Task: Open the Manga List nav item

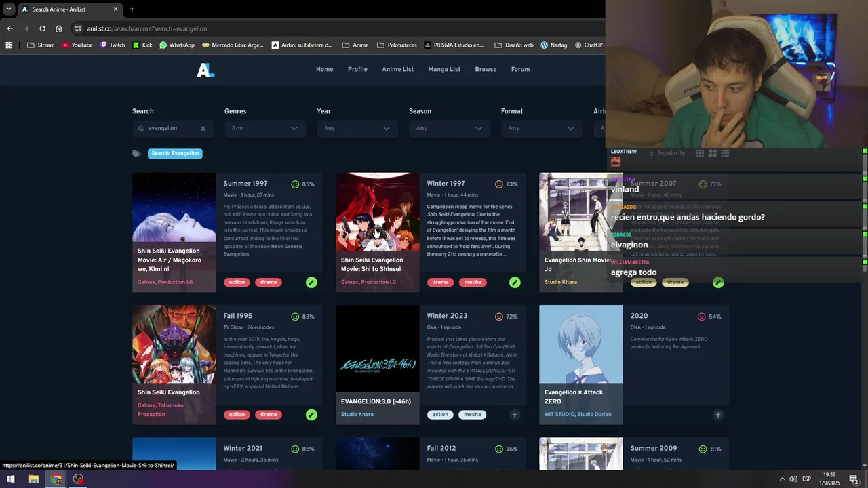Action: click(444, 69)
